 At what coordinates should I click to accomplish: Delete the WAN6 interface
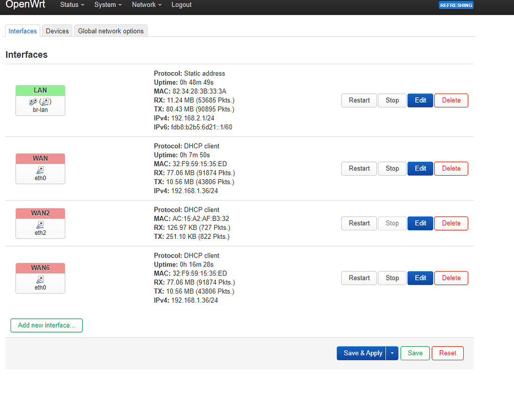451,278
